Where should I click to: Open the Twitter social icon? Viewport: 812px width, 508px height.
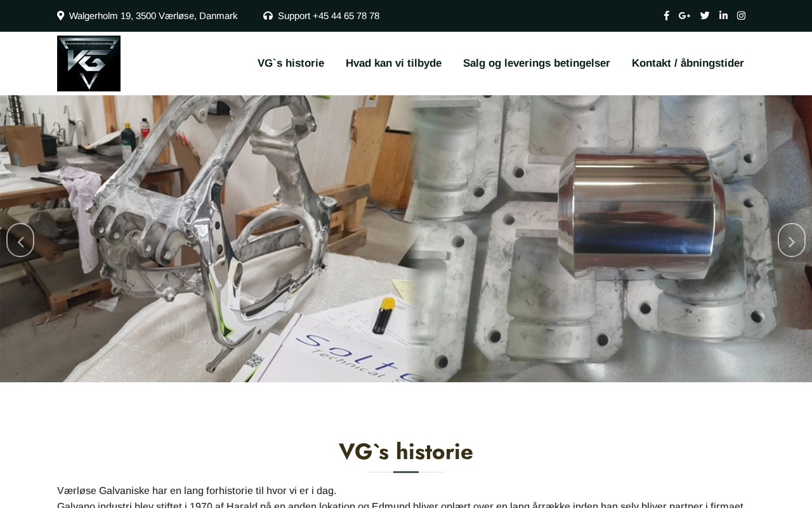(705, 16)
